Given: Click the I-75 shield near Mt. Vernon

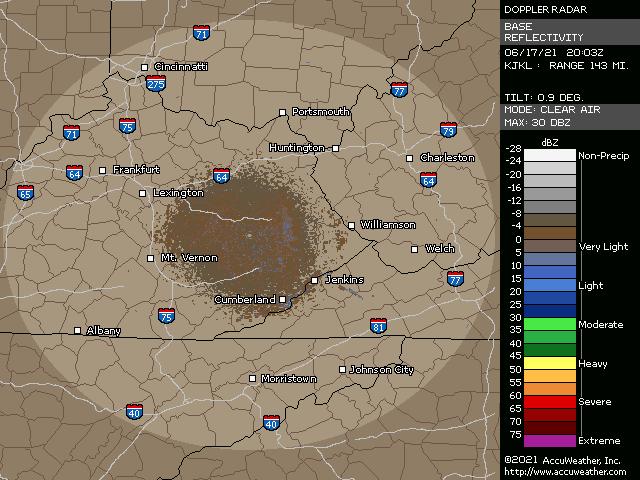Looking at the screenshot, I should (166, 316).
